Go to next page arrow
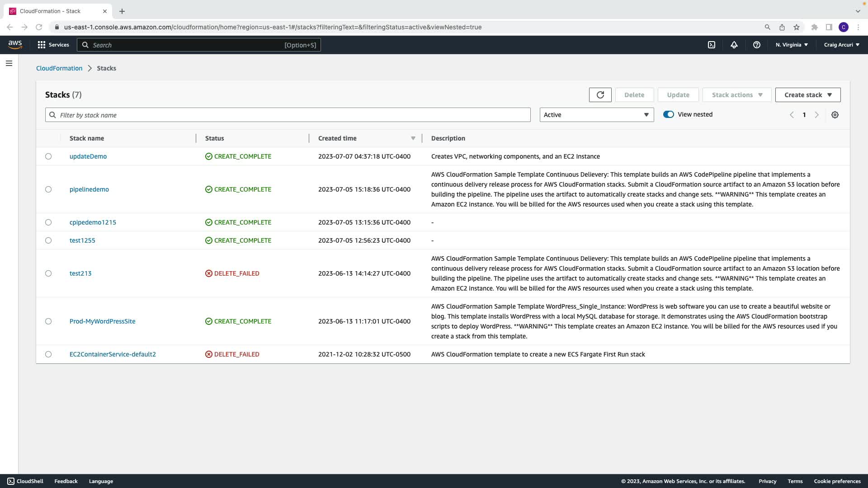The image size is (868, 488). (x=816, y=115)
